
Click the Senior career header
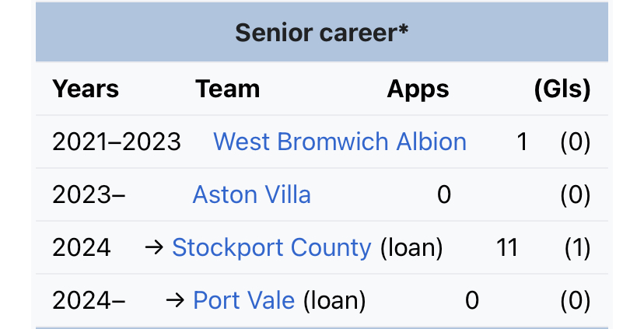321,32
